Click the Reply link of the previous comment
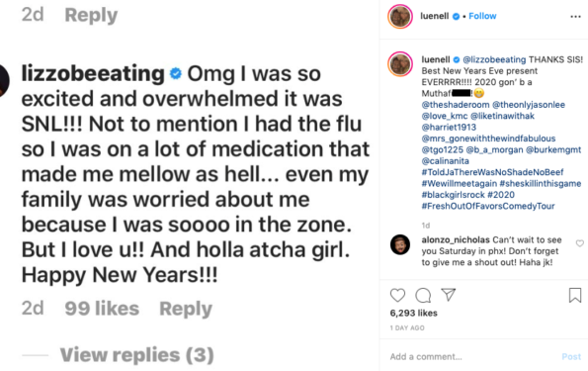This screenshot has height=371, width=588. click(x=91, y=15)
